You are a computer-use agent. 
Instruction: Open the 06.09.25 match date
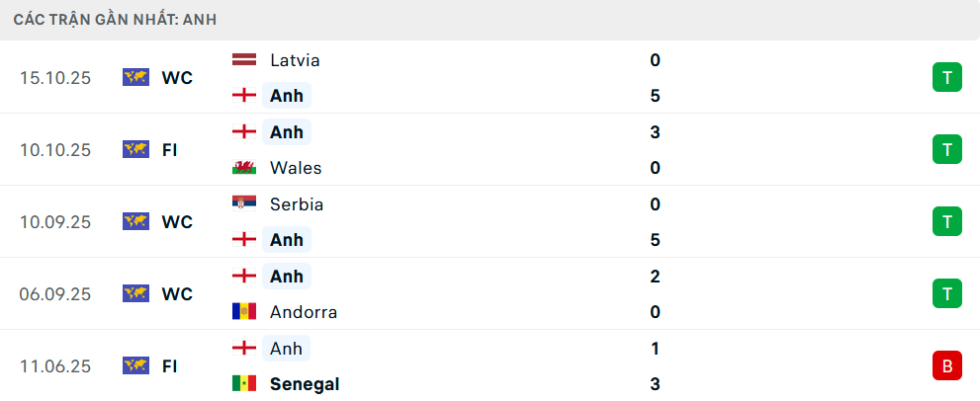[55, 294]
